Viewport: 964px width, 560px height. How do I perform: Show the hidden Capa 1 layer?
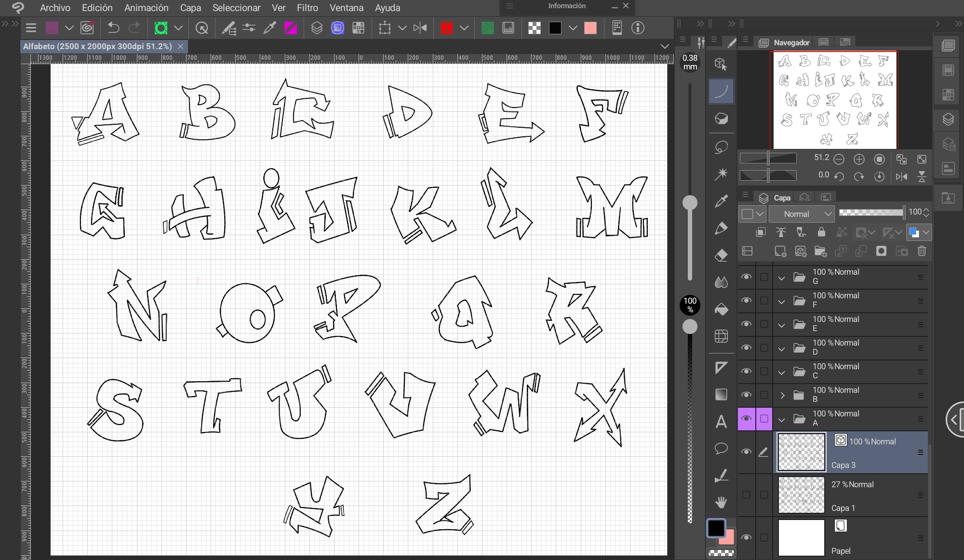(x=746, y=495)
